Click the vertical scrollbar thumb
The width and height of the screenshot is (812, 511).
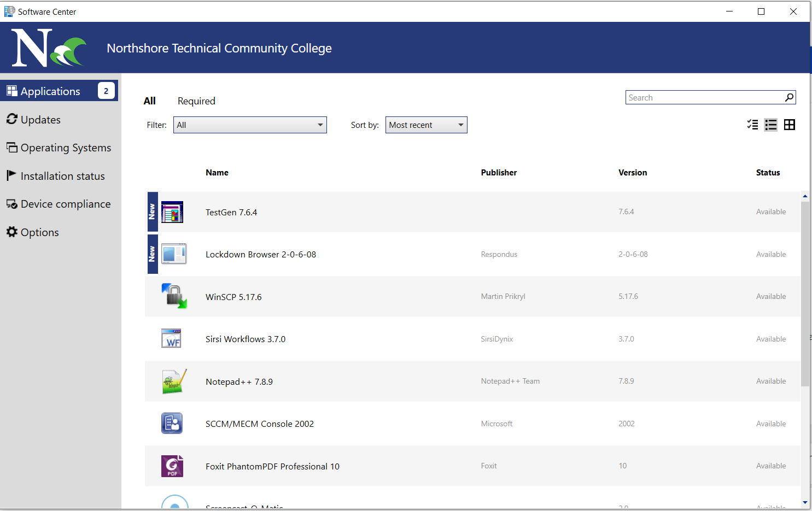[x=805, y=294]
